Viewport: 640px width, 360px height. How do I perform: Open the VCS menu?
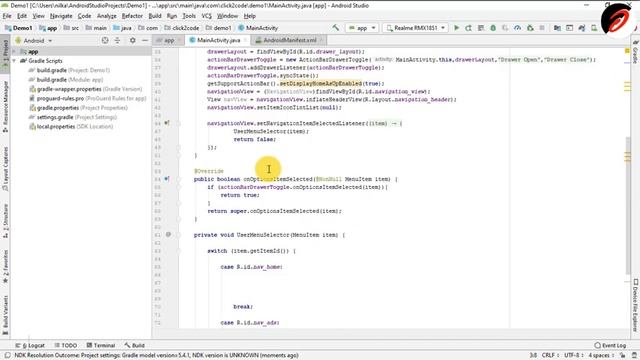pyautogui.click(x=207, y=16)
